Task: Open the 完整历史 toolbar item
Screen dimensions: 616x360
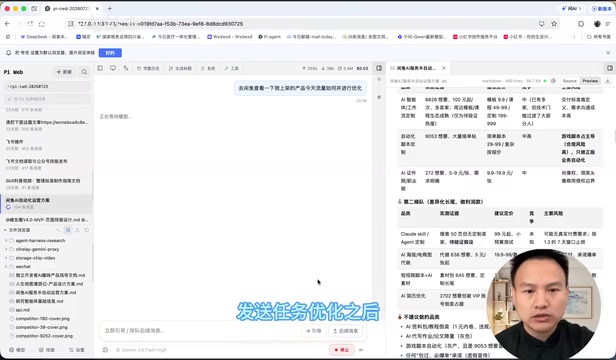Action: coord(148,68)
